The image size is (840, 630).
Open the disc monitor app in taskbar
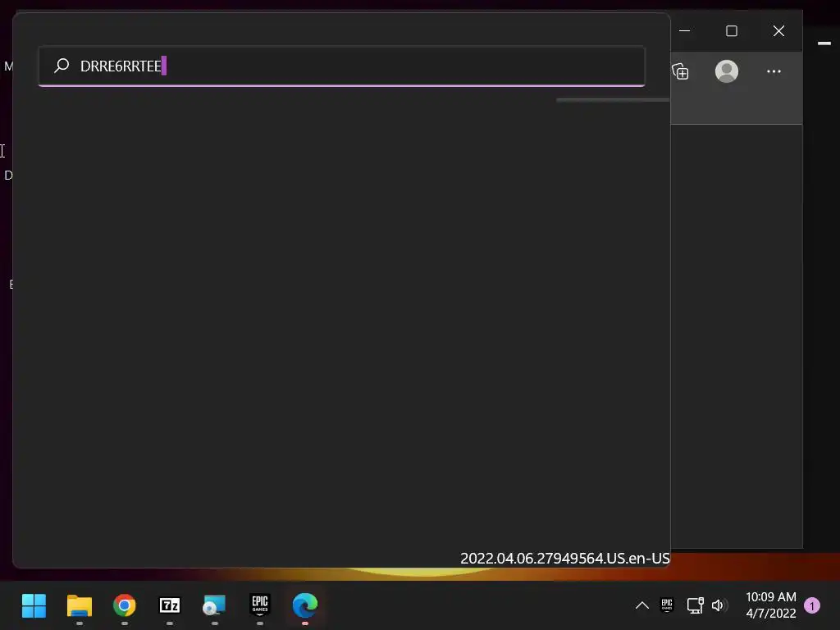tap(214, 606)
